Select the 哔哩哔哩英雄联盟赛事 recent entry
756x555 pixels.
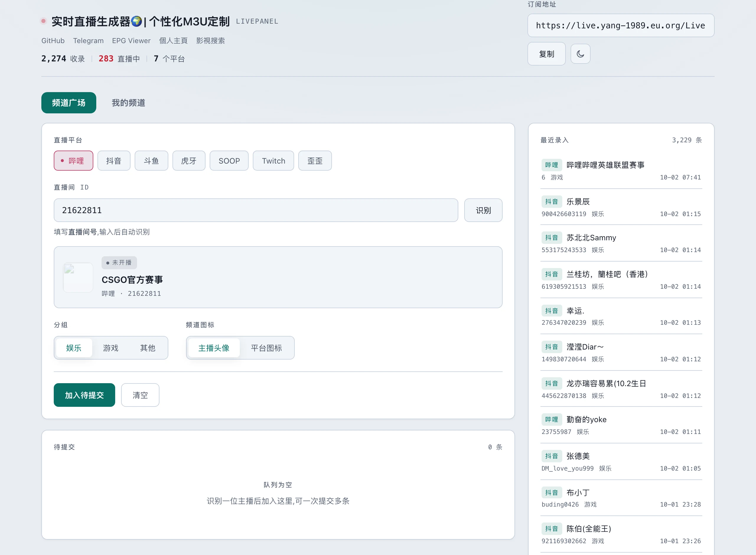(621, 171)
